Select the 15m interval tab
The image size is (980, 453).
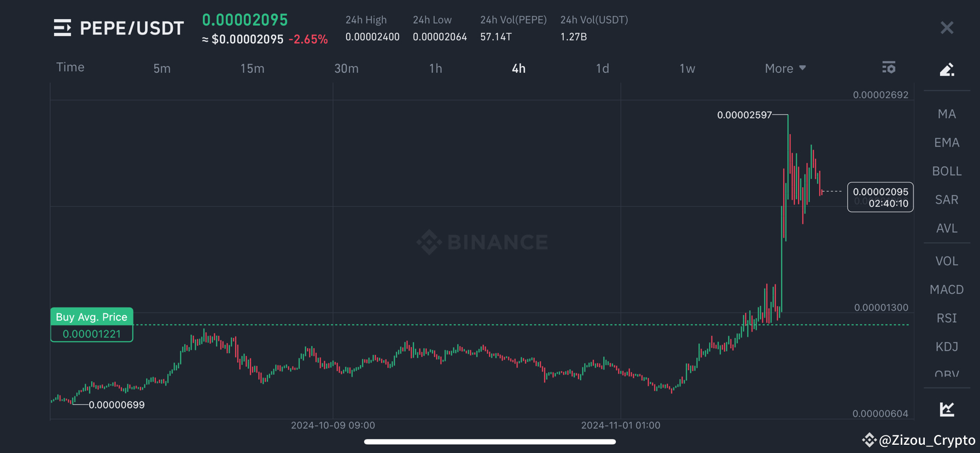tap(252, 68)
